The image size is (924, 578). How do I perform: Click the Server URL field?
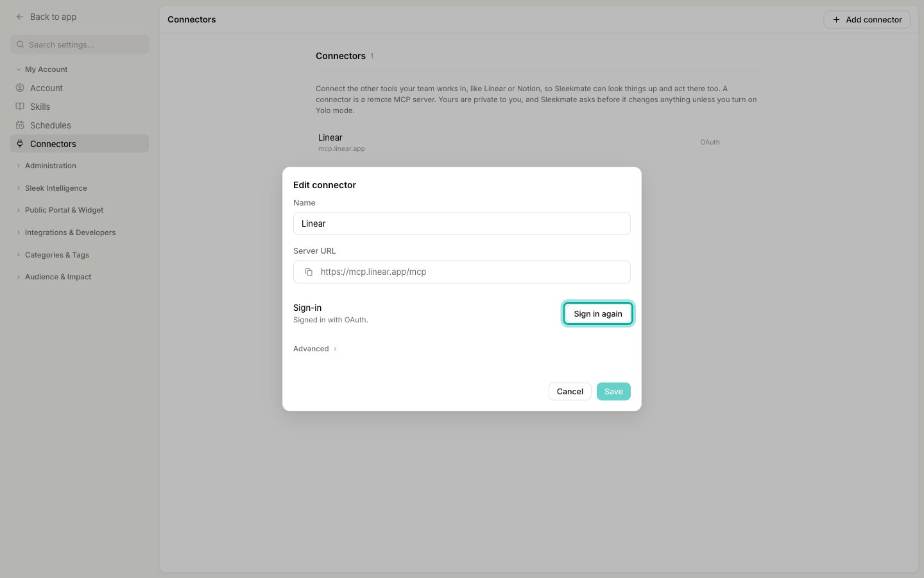tap(462, 272)
